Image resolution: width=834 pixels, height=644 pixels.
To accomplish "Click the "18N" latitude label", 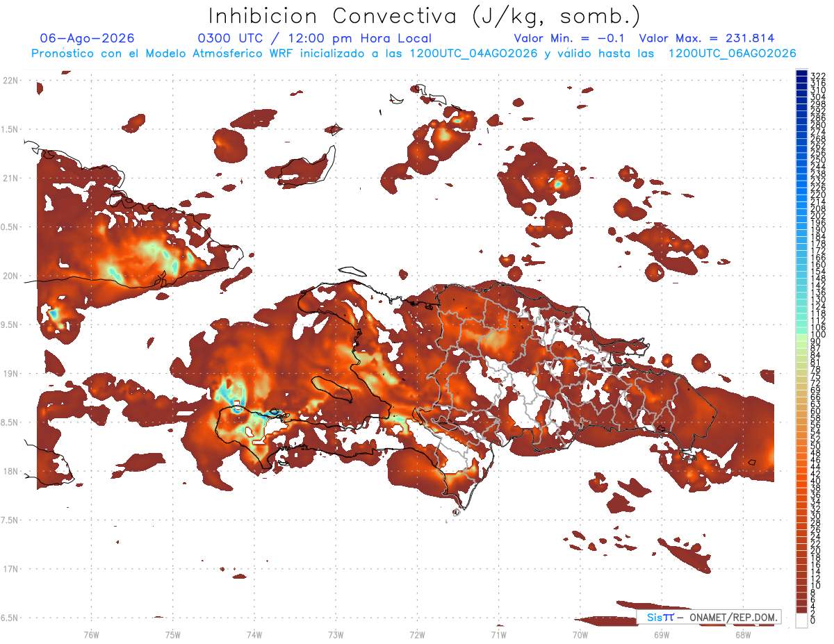I will point(10,472).
